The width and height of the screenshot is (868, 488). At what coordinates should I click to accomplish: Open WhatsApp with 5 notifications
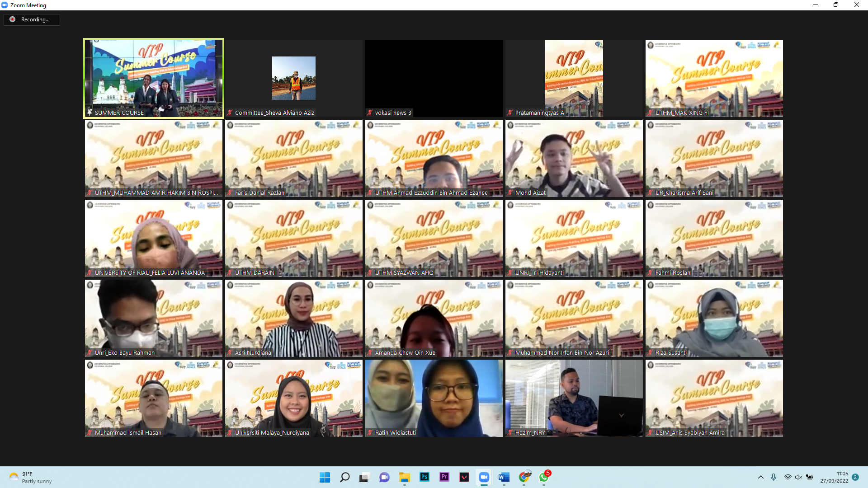pyautogui.click(x=544, y=477)
